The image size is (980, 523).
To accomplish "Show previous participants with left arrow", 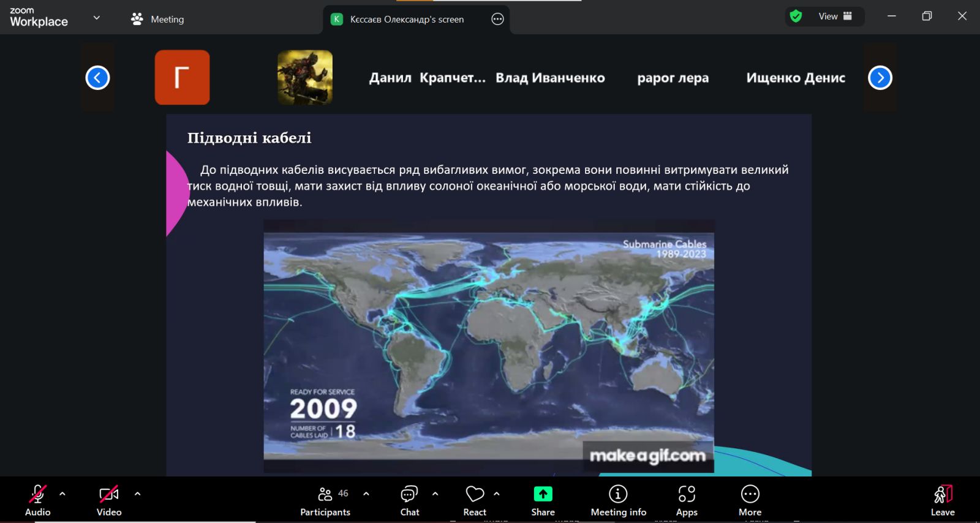I will 97,78.
